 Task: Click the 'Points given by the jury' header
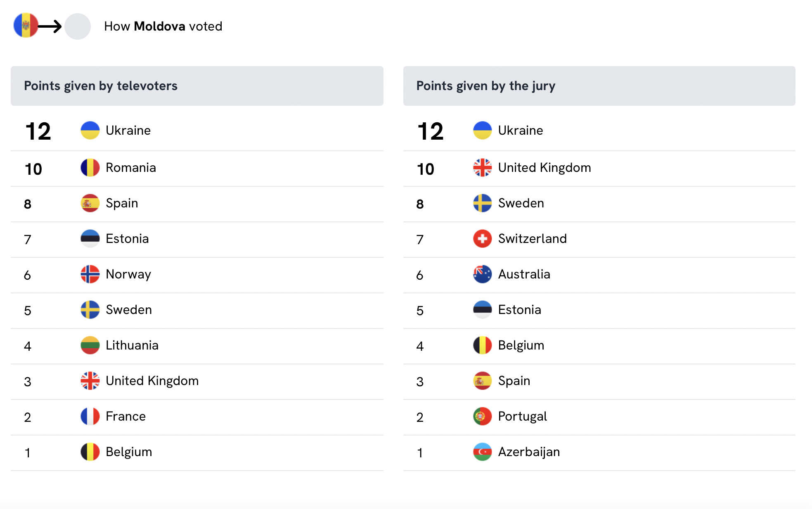tap(485, 86)
